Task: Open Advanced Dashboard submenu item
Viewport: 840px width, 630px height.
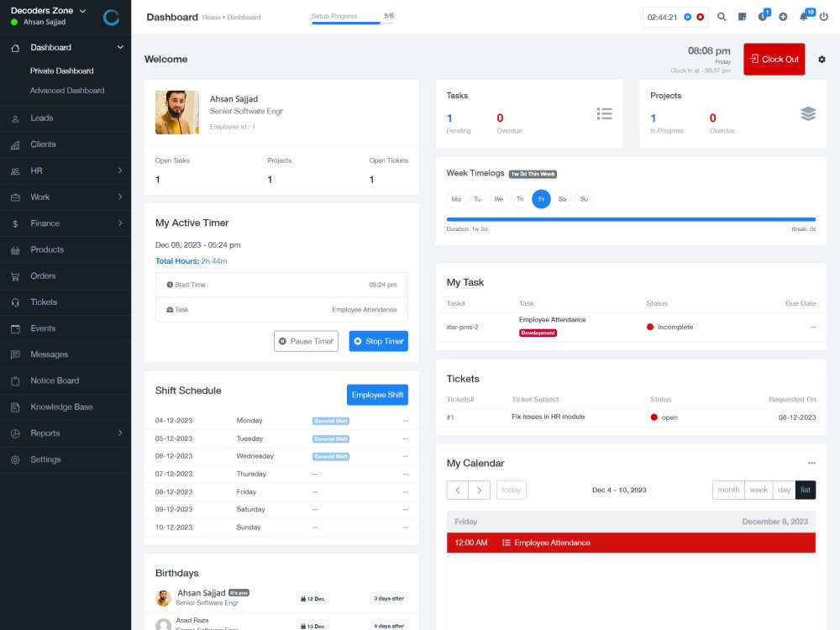Action: 67,91
